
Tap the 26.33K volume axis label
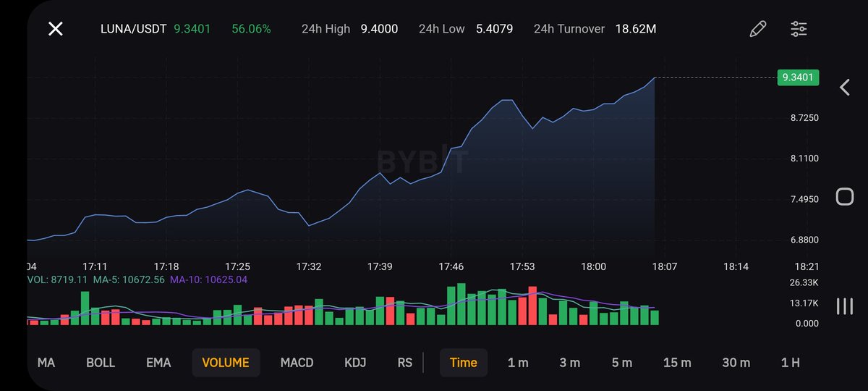coord(804,282)
